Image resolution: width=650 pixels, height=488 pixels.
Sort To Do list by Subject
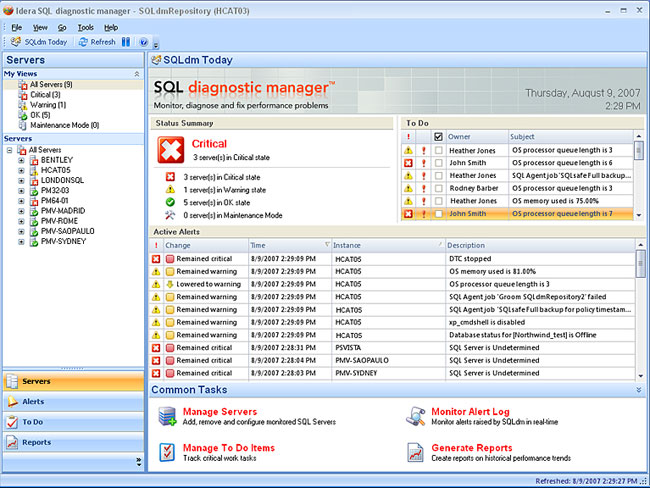pyautogui.click(x=571, y=136)
